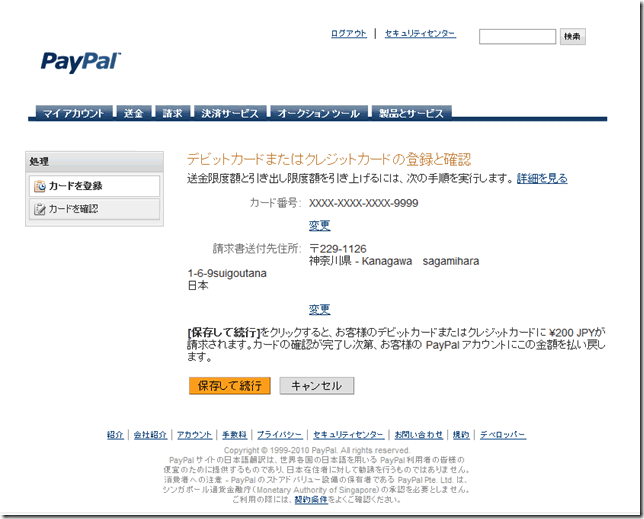
Task: Open the セキュリティセンター footer link
Action: (x=348, y=435)
